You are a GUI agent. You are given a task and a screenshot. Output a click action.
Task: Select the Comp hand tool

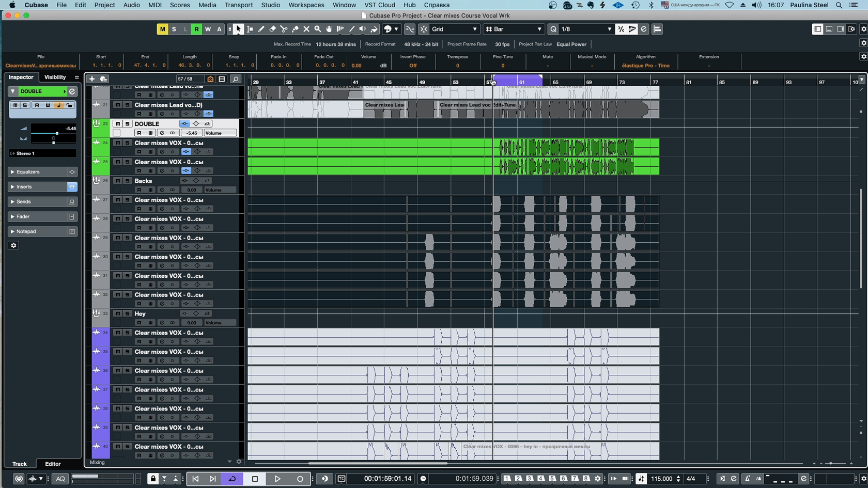(x=329, y=29)
